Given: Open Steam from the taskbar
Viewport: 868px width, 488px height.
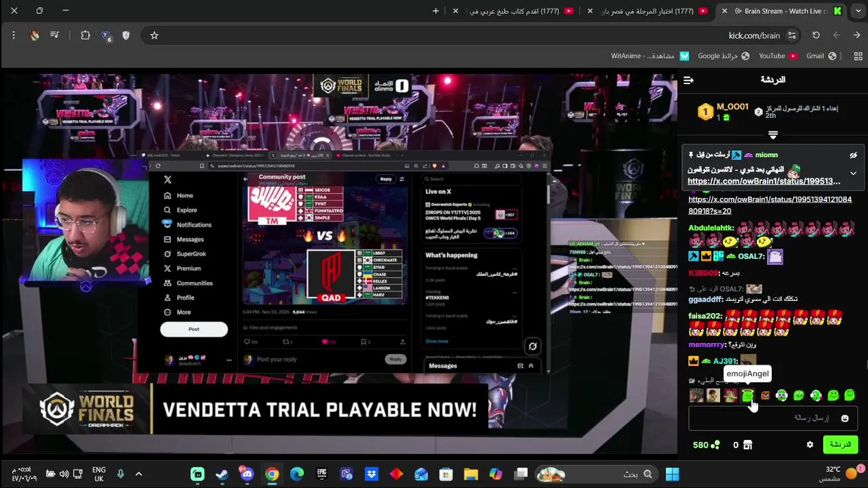Looking at the screenshot, I should tap(222, 474).
